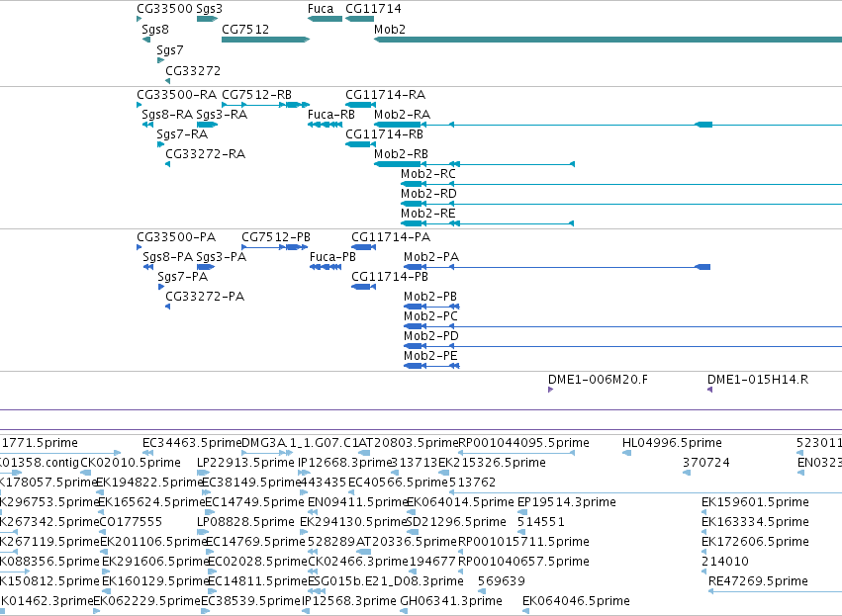
Task: Select transcript label CG11714-RB
Action: [x=385, y=134]
